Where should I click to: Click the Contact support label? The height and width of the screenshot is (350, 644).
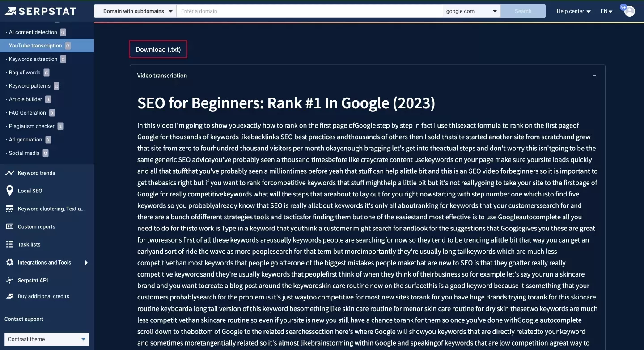(x=24, y=319)
